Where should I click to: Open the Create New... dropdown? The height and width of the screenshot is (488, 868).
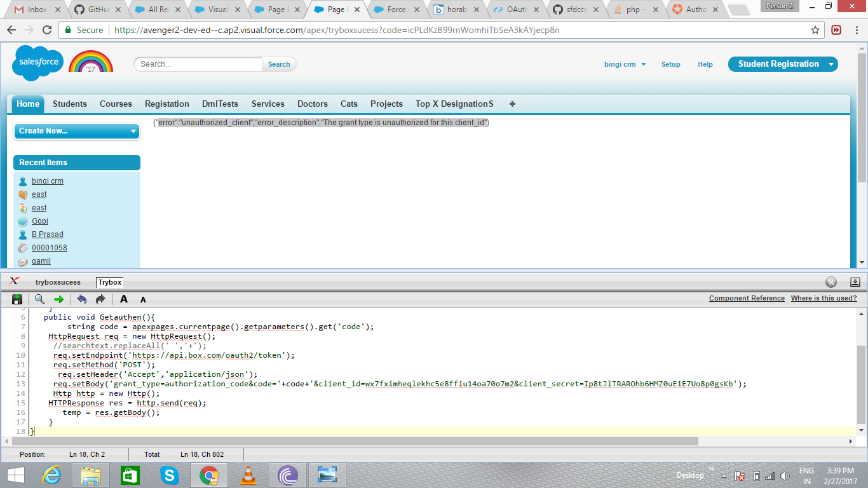coord(77,131)
